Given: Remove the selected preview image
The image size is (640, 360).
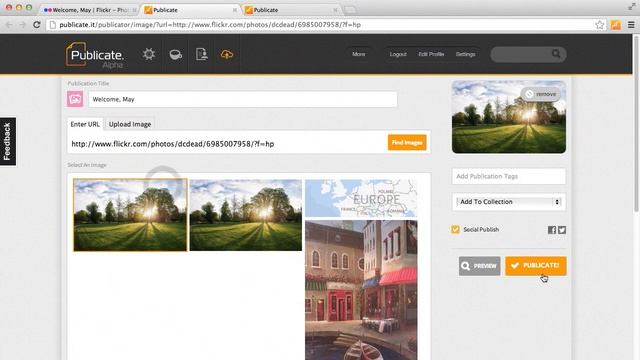Looking at the screenshot, I should [541, 94].
